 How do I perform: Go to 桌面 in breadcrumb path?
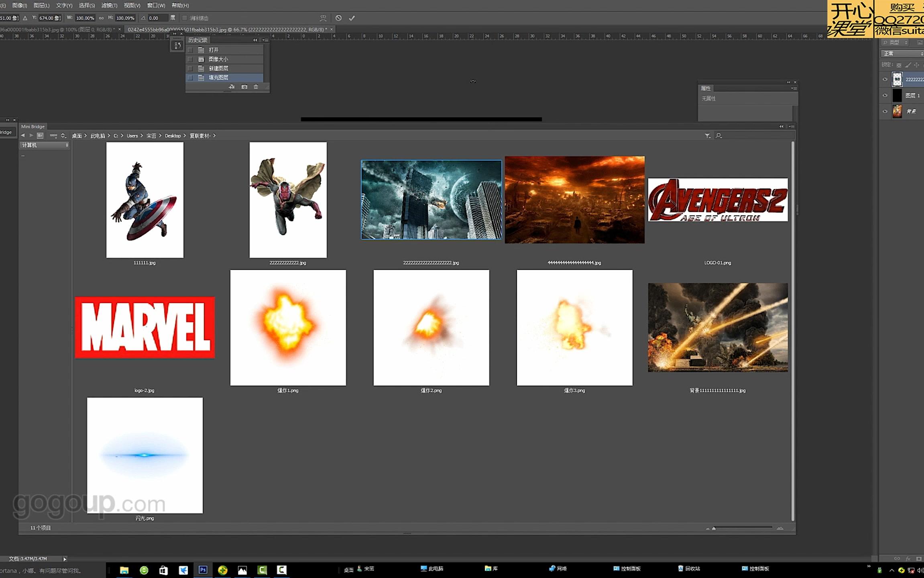[77, 136]
